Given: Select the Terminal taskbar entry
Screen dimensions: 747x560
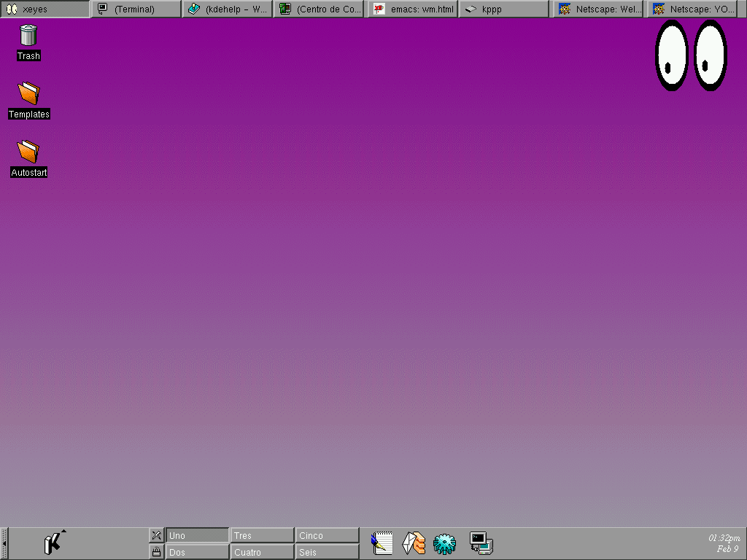Looking at the screenshot, I should pos(136,9).
